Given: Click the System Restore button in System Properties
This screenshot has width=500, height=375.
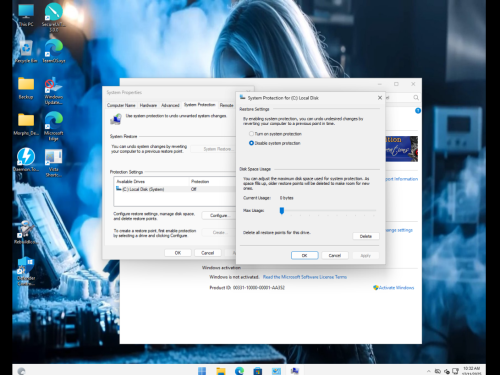Looking at the screenshot, I should click(x=213, y=149).
